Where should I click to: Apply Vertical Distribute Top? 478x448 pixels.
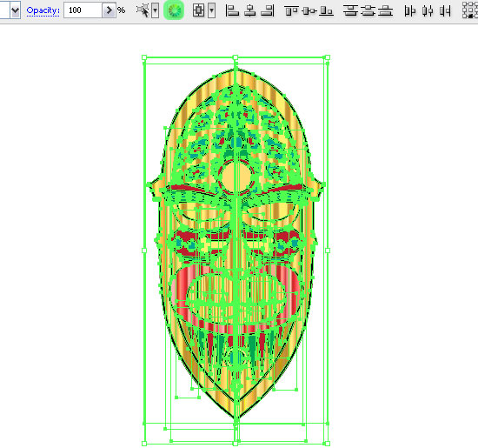point(350,11)
